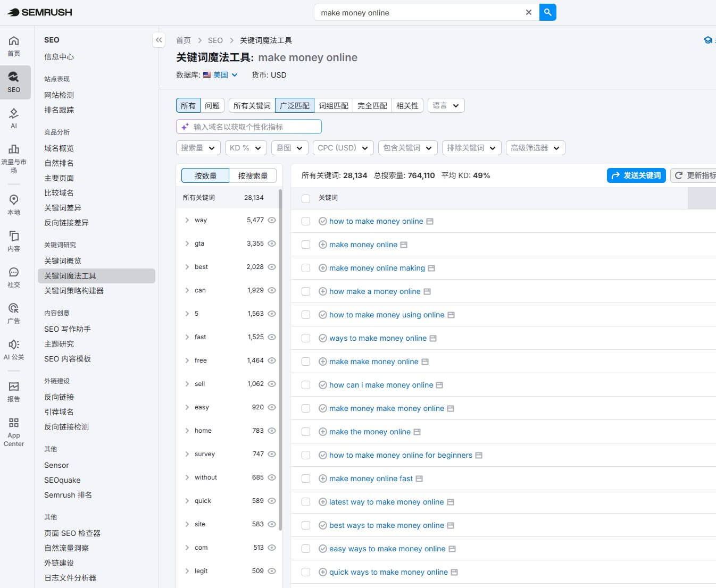This screenshot has height=588, width=716.
Task: Expand the 'best' keyword group chevron
Action: (x=187, y=267)
